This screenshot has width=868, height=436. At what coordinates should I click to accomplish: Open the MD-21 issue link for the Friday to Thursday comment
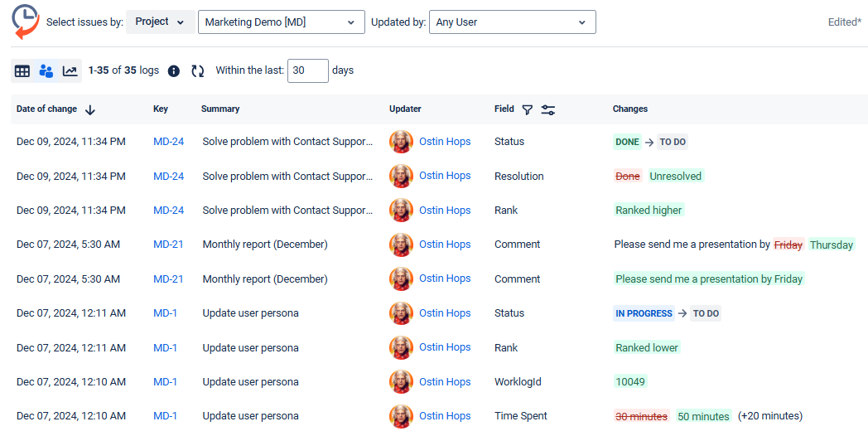click(x=168, y=245)
